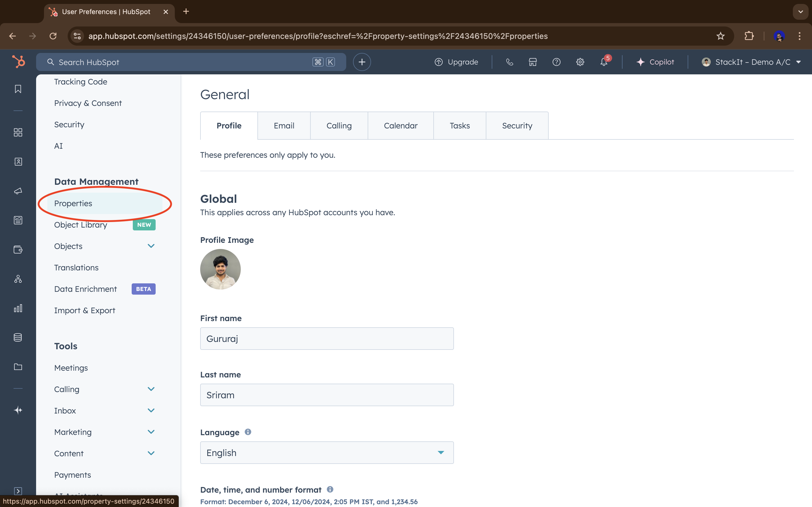Open StackIt - Demo A/C account menu
Screen dimensions: 812x507
[751, 62]
